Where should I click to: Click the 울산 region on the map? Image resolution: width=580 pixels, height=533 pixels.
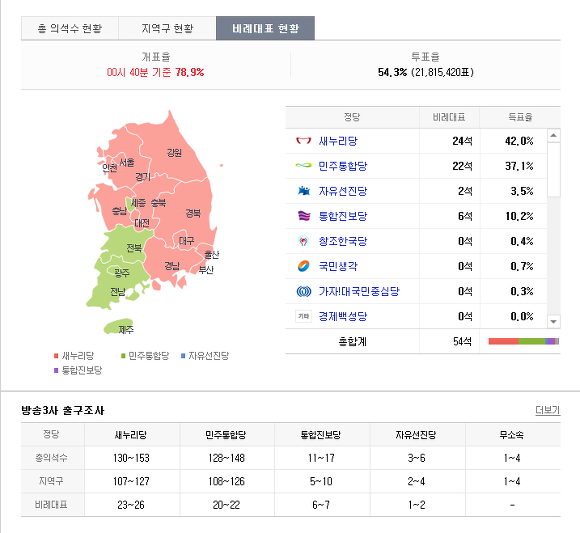tap(212, 254)
